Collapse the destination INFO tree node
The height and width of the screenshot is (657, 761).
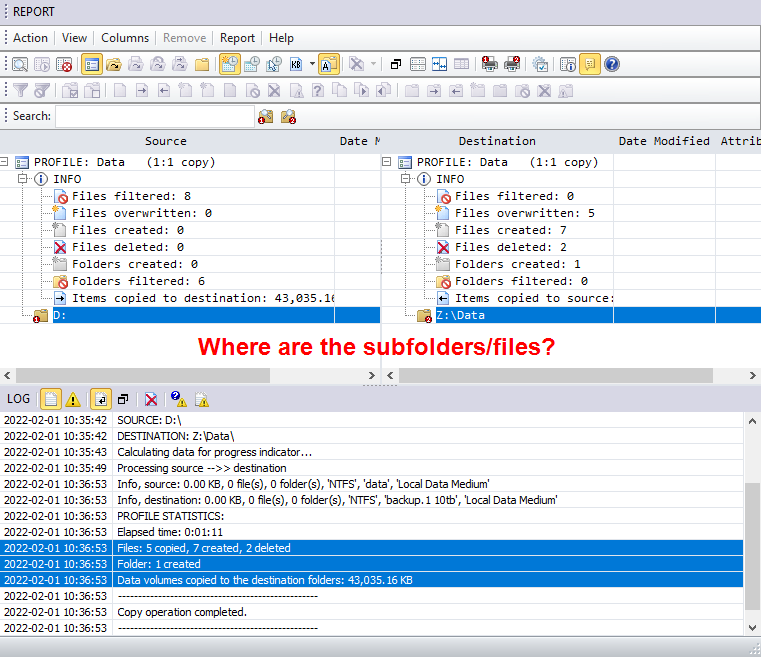[x=405, y=179]
